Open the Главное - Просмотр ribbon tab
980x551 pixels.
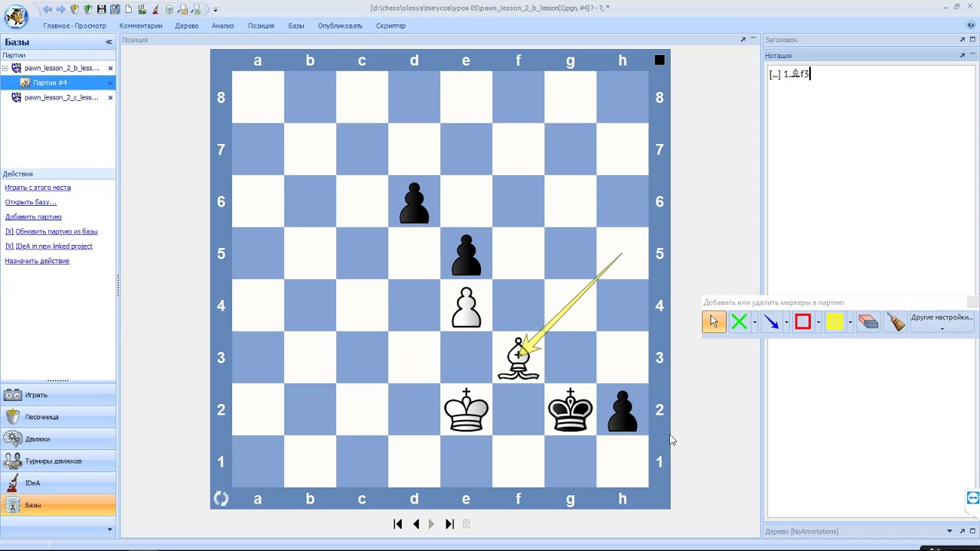(x=74, y=25)
